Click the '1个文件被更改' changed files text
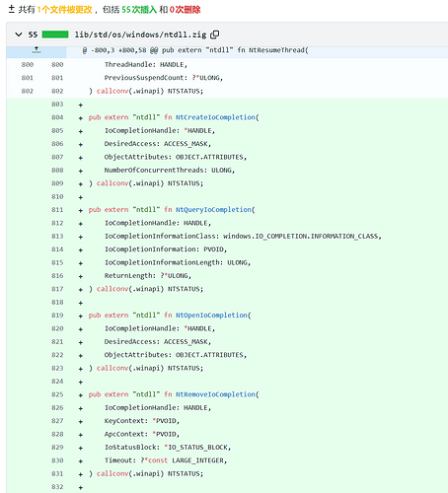Viewport: 448px width, 493px height. click(x=64, y=10)
